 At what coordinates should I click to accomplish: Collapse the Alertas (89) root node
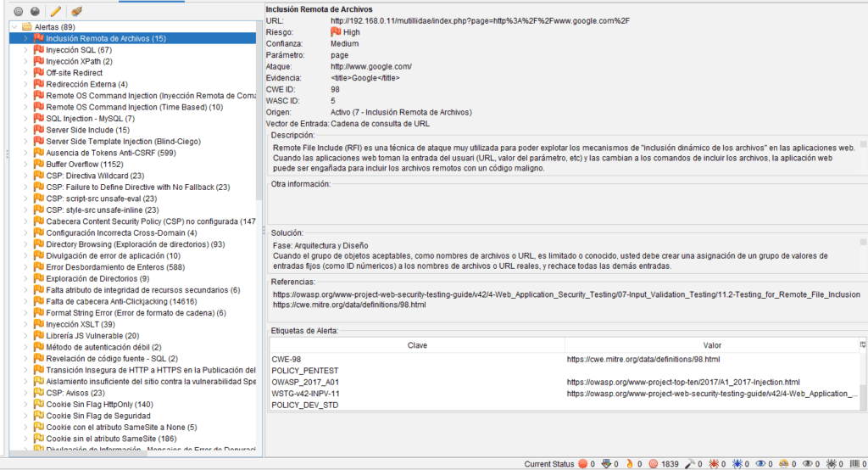click(15, 27)
